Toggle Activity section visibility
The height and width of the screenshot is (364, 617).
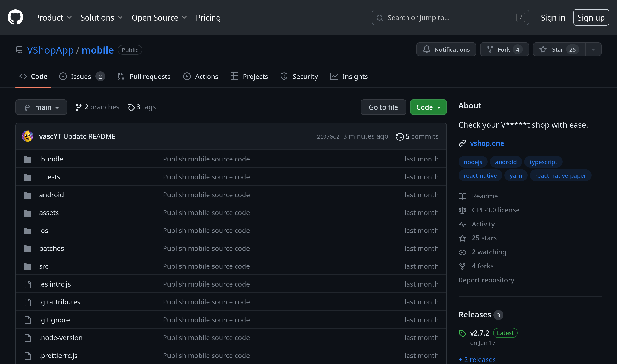coord(483,224)
